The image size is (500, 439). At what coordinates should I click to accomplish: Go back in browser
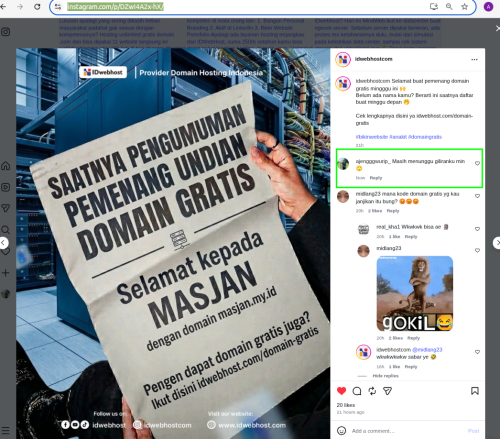tap(3, 7)
